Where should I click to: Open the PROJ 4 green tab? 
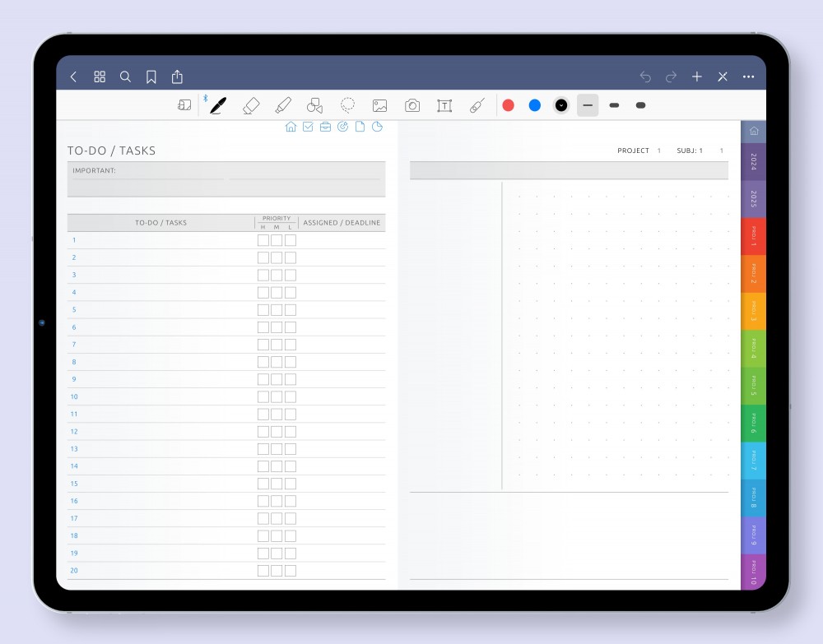(x=754, y=349)
